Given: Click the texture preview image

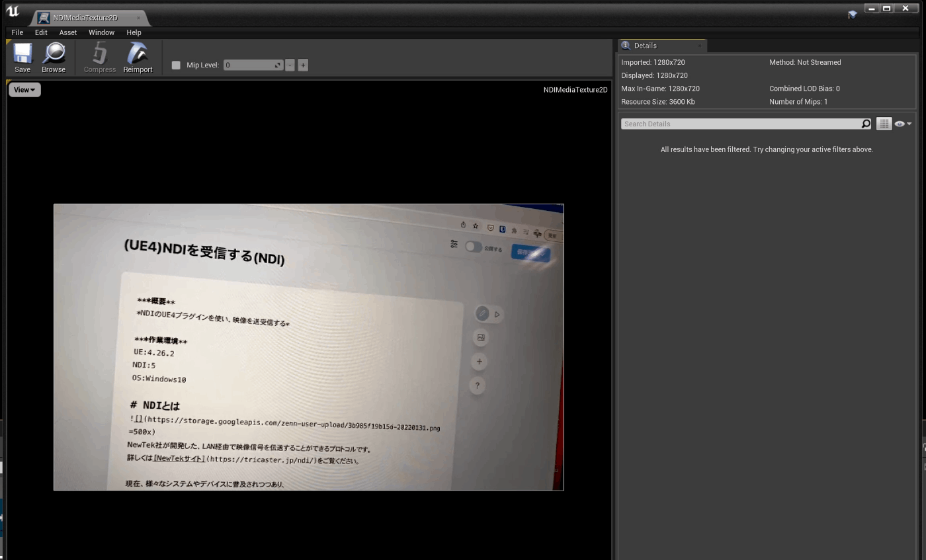Looking at the screenshot, I should click(x=309, y=347).
